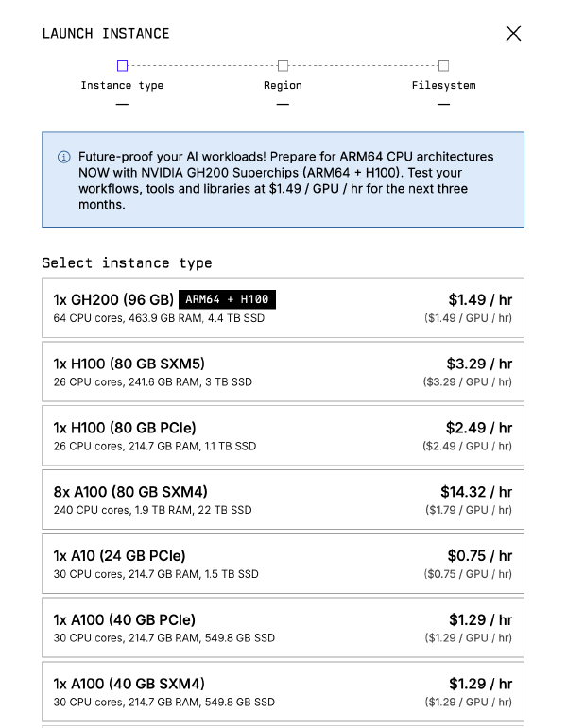567x728 pixels.
Task: Click the $3.29 / hr price
Action: pos(479,364)
